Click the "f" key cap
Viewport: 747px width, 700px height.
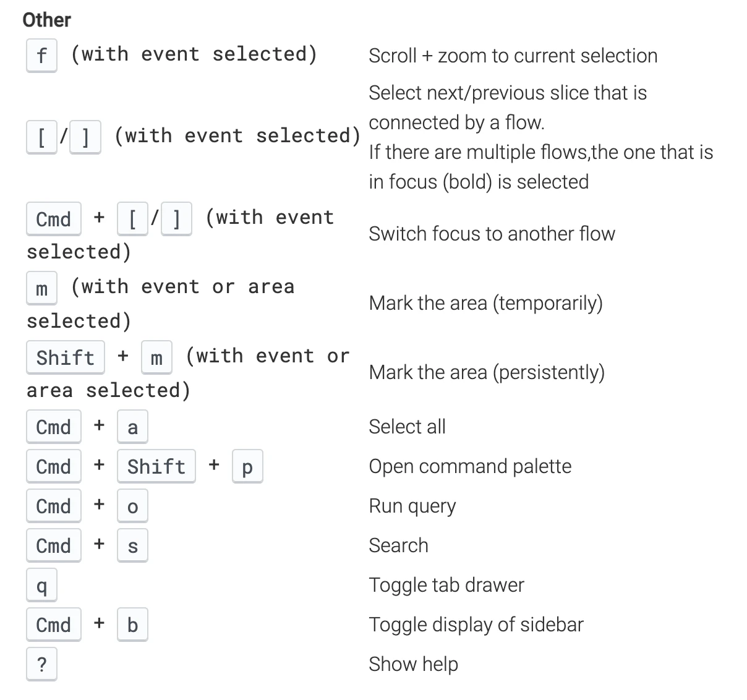(41, 56)
